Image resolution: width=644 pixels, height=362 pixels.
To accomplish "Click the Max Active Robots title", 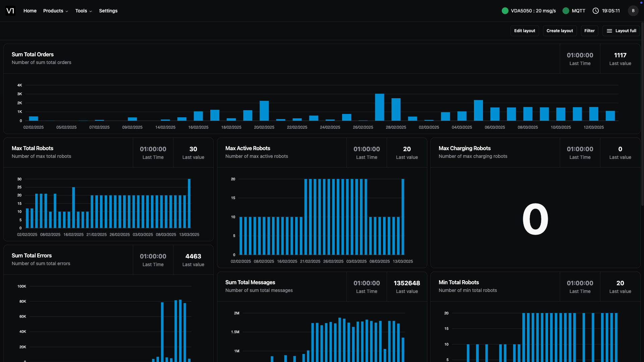I will (x=248, y=148).
